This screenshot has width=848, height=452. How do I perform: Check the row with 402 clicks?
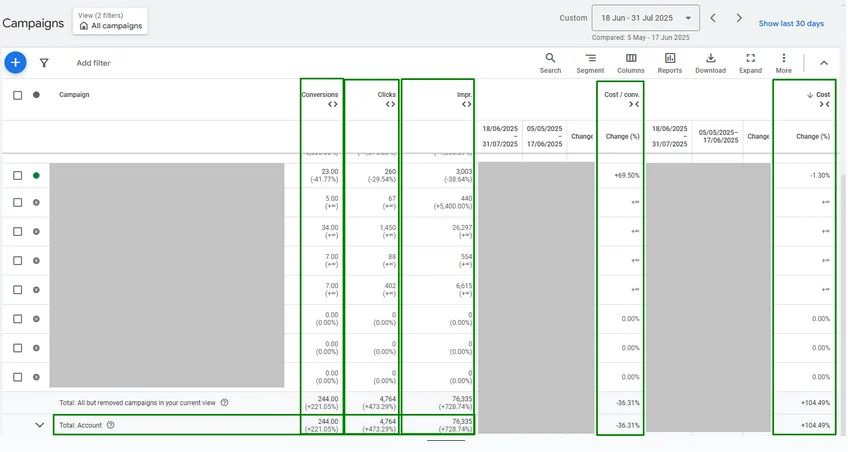[x=17, y=290]
